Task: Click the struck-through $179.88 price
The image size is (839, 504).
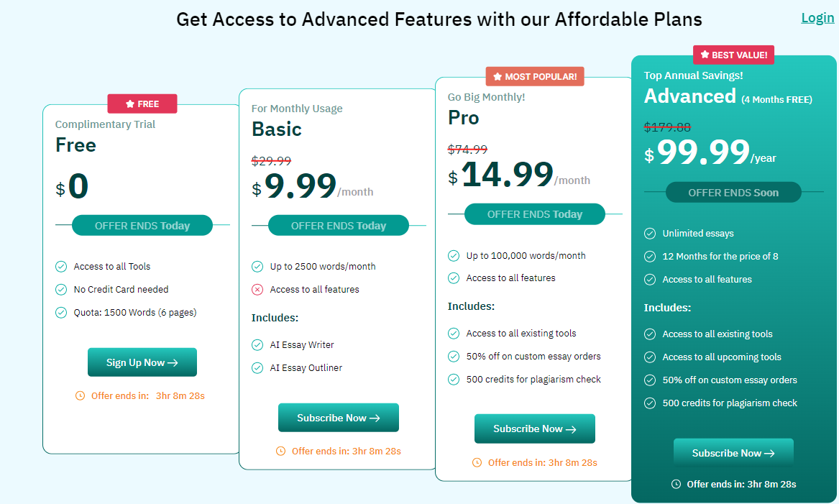Action: 667,127
